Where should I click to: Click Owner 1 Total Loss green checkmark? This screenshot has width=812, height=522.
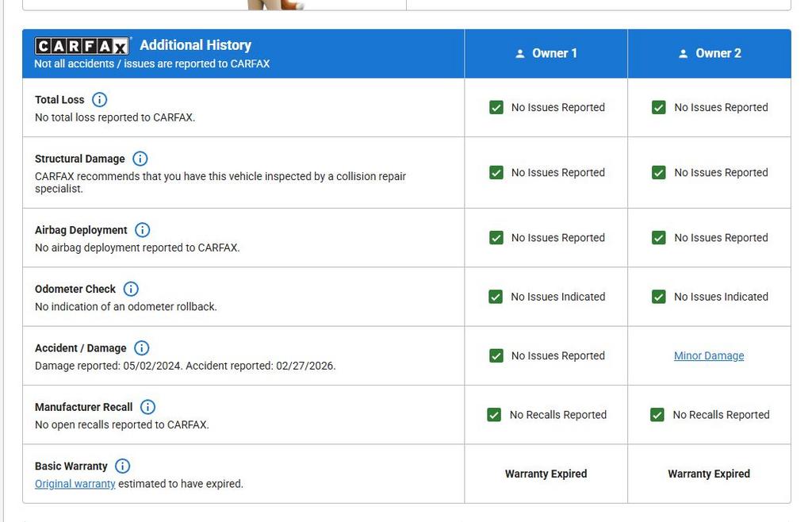click(x=496, y=107)
